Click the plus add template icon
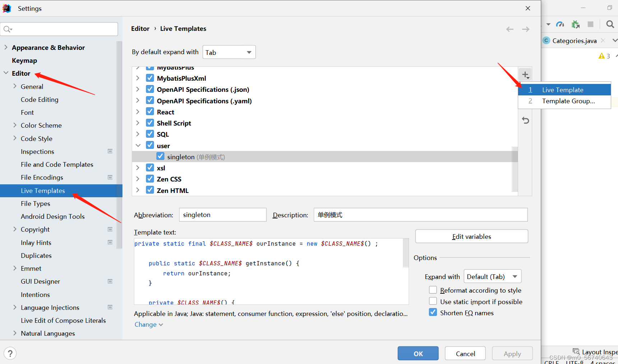 coord(525,75)
